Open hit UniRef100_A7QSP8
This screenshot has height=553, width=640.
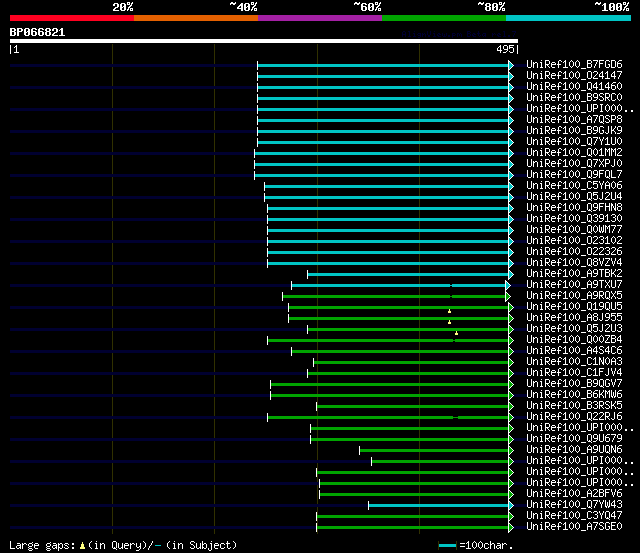click(x=574, y=120)
